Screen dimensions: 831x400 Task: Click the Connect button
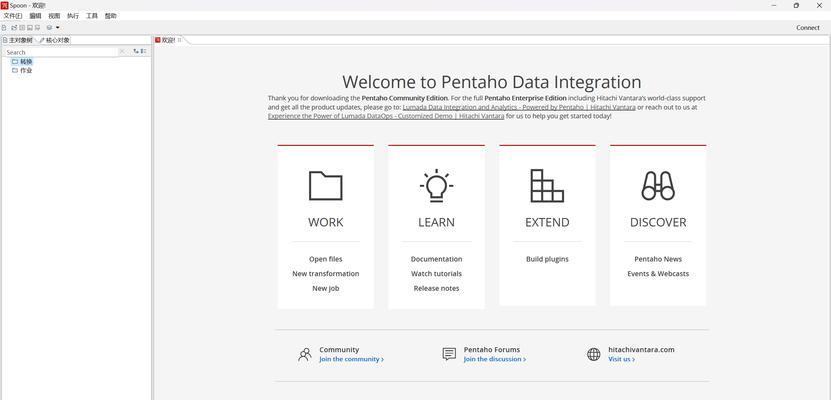[808, 28]
